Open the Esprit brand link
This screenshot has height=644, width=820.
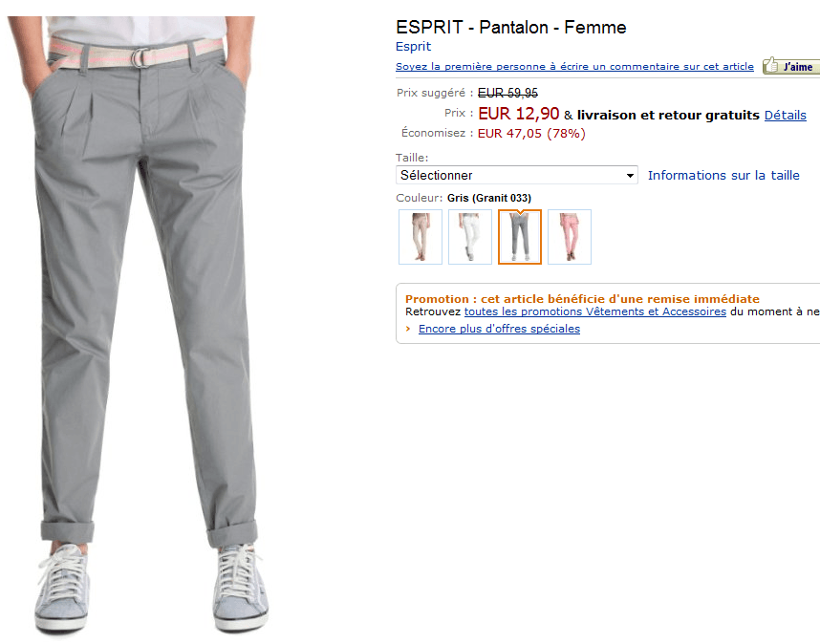[x=413, y=46]
